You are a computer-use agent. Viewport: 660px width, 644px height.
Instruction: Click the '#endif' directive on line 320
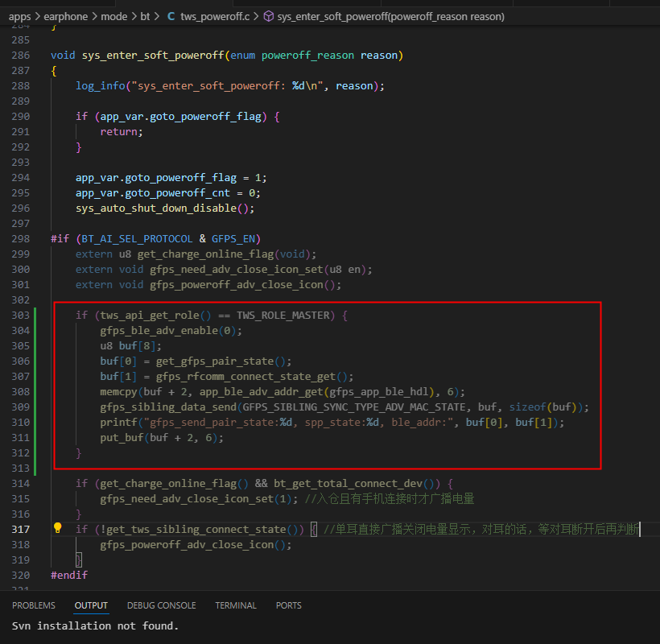tap(69, 576)
